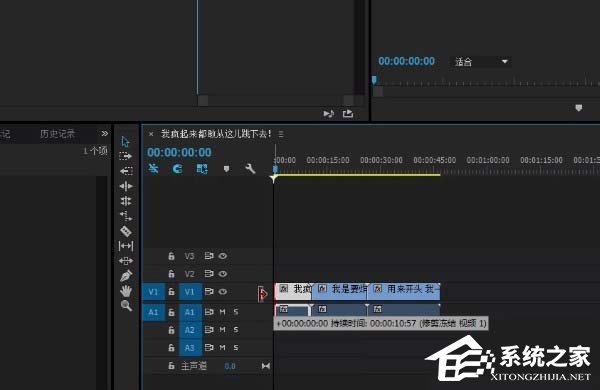Solo audio track A1
Viewport: 600px width, 390px height.
(236, 312)
